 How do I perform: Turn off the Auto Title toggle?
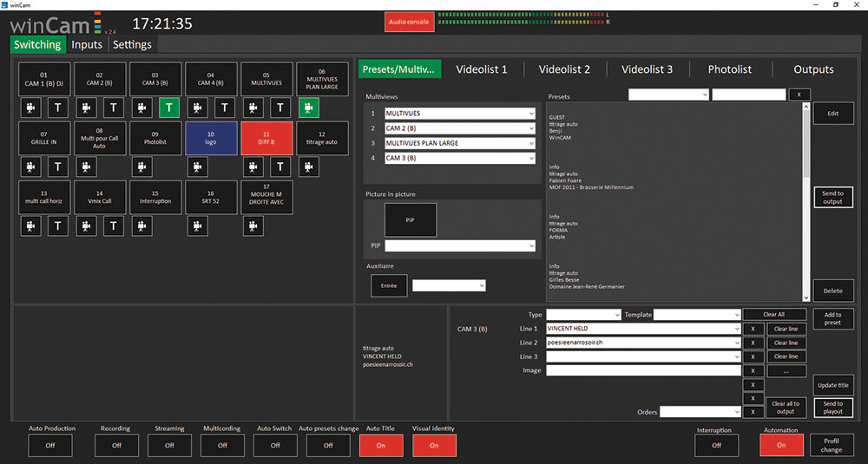(x=381, y=445)
